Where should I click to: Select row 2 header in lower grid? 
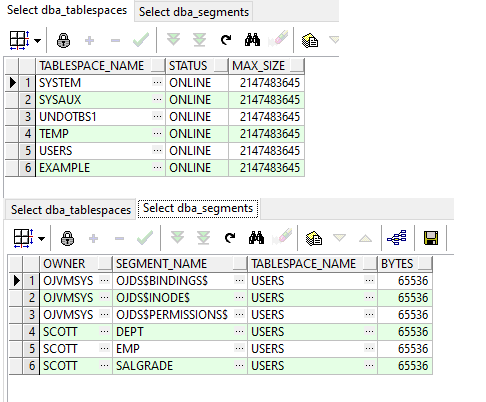coord(31,298)
